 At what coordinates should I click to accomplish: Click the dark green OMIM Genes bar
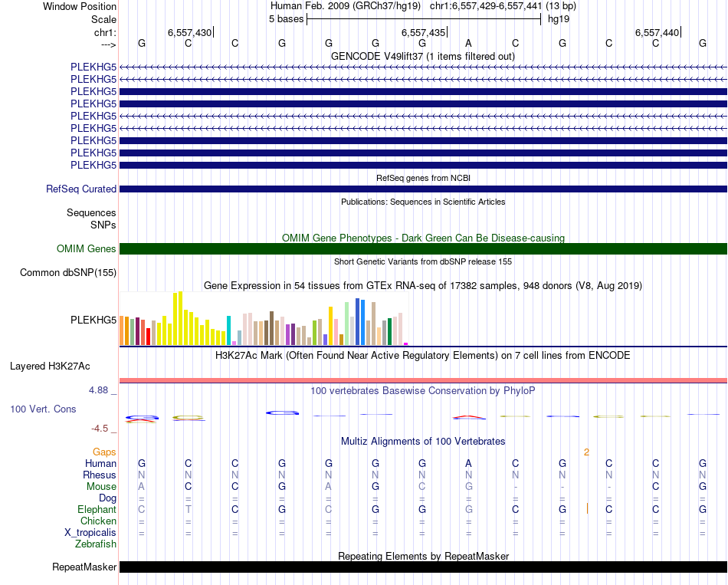423,248
